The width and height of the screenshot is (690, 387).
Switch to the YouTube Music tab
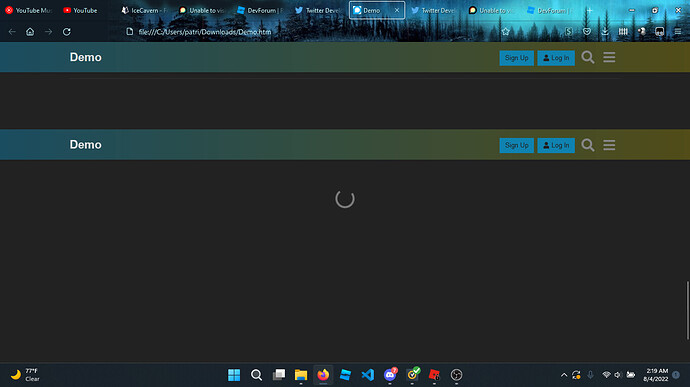coord(29,10)
